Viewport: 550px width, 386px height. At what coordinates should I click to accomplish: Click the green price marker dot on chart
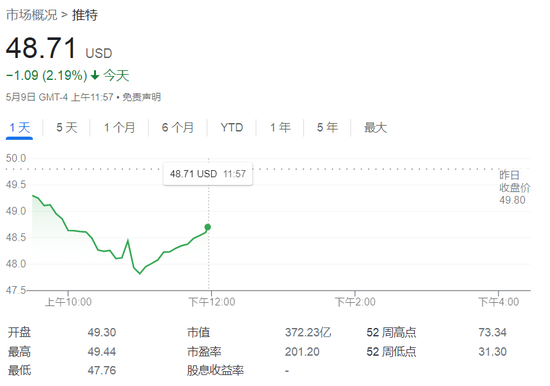click(208, 227)
